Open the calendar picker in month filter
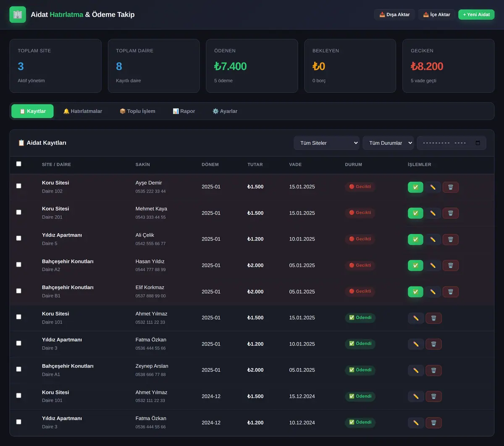The image size is (504, 446). tap(478, 143)
